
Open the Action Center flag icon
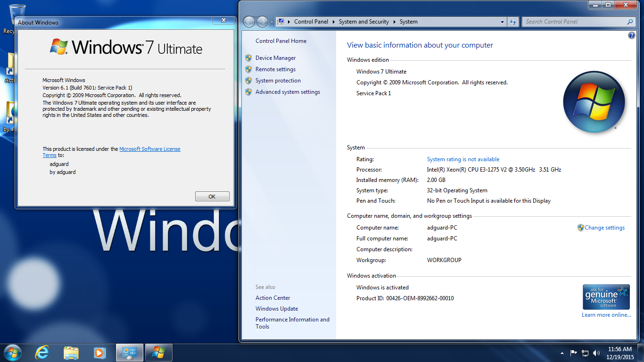point(574,353)
